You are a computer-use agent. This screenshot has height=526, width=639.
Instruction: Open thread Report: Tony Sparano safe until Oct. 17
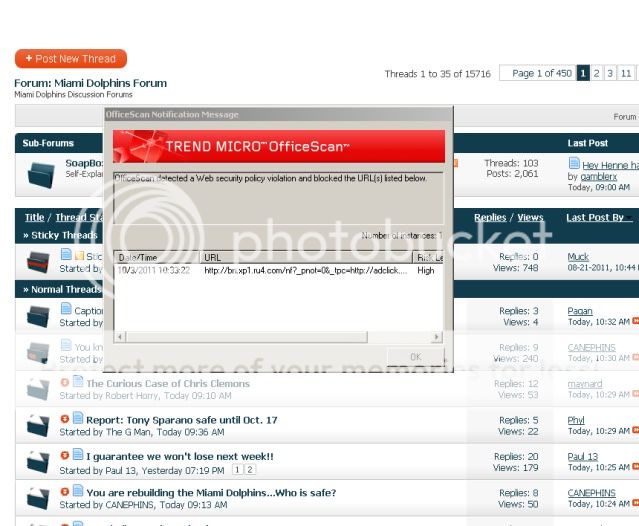[x=182, y=420]
